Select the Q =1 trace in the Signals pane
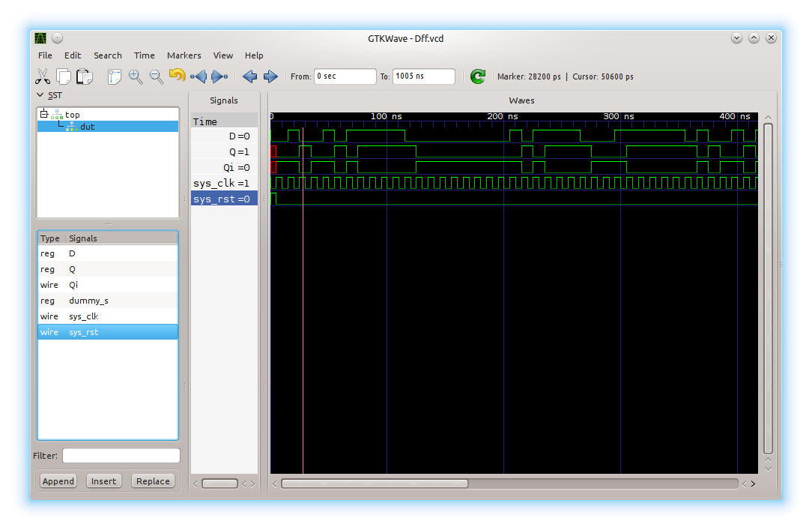812x530 pixels. point(224,151)
